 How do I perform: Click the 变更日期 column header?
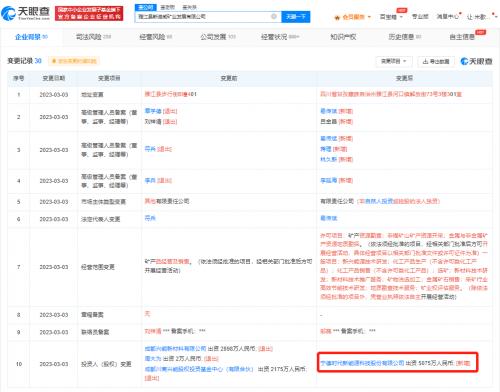pos(54,78)
